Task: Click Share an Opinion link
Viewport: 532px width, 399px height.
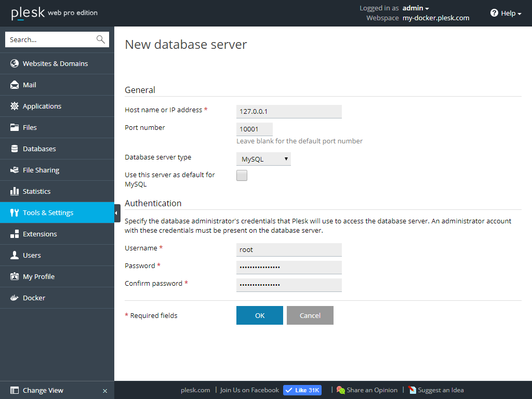Action: tap(372, 390)
